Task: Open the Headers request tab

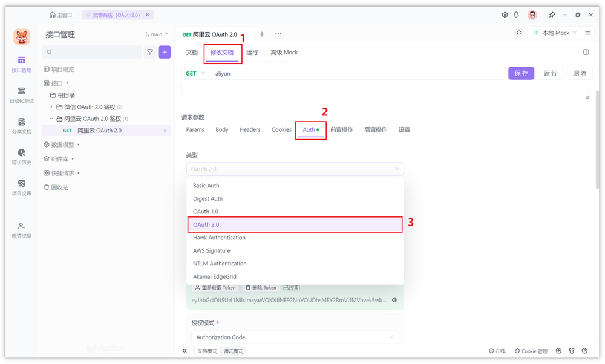Action: [x=250, y=129]
